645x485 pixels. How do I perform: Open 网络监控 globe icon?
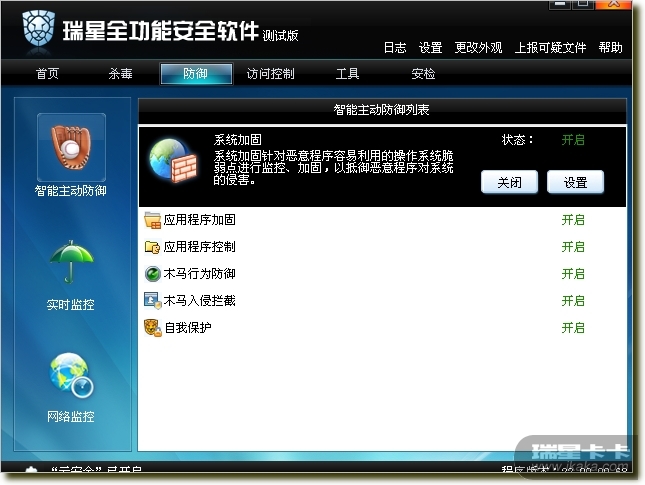pos(71,375)
